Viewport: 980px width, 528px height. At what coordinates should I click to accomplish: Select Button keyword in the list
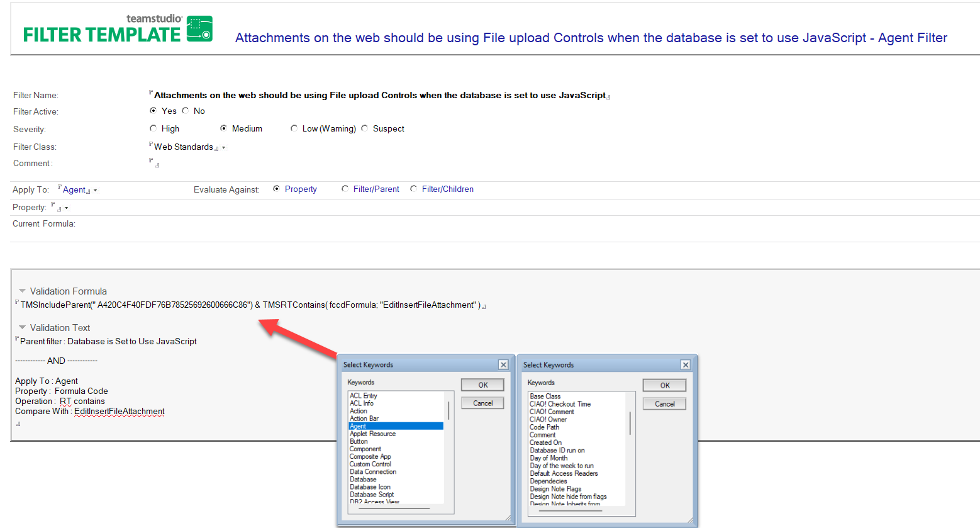pos(359,441)
